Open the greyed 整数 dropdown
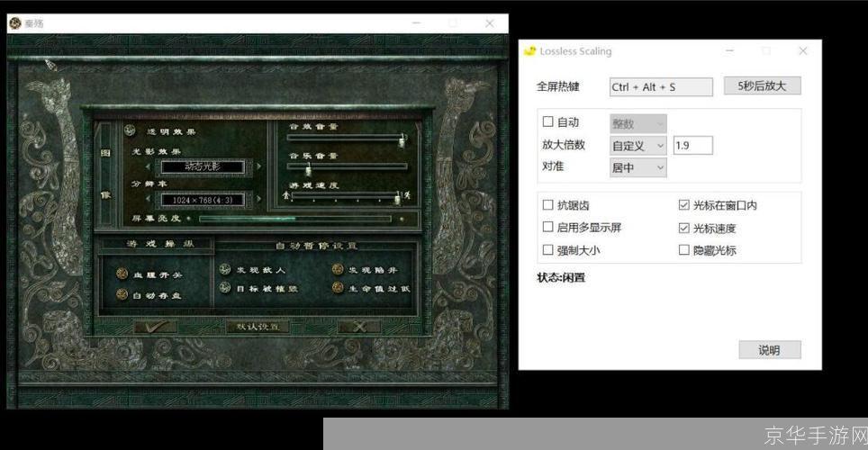 [637, 124]
